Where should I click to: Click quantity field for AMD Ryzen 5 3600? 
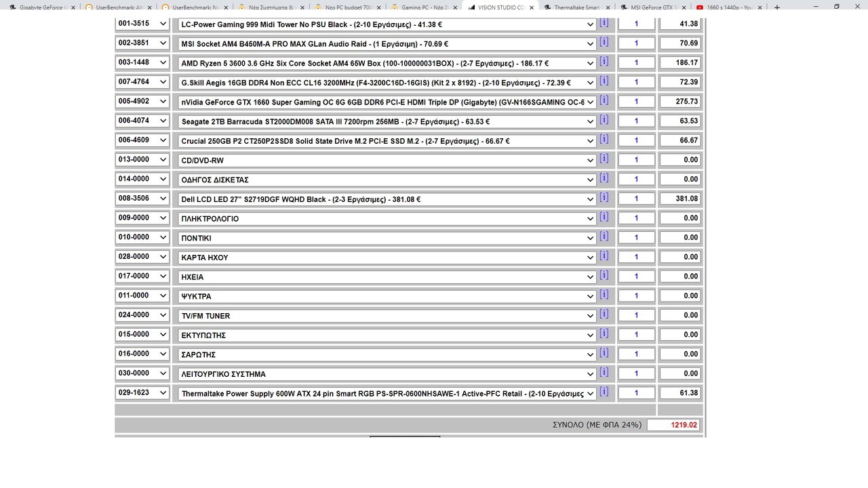pyautogui.click(x=636, y=62)
